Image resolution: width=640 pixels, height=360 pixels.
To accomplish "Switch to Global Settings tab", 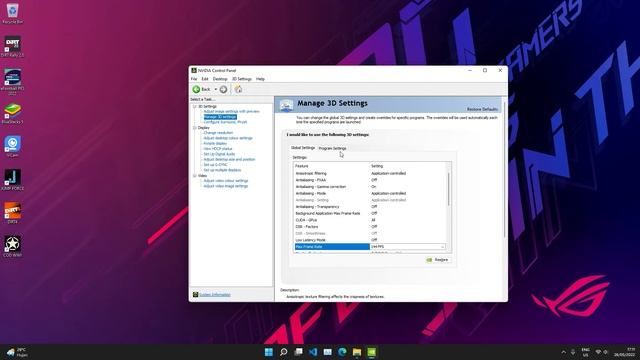I will (x=303, y=148).
